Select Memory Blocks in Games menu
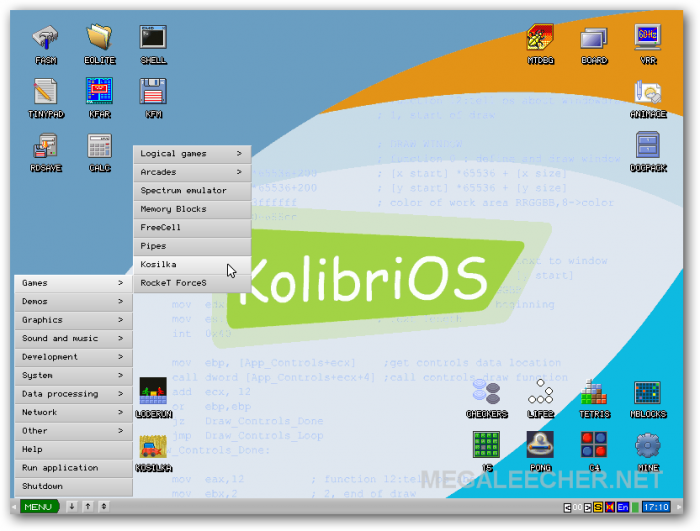The height and width of the screenshot is (531, 700). [x=192, y=209]
